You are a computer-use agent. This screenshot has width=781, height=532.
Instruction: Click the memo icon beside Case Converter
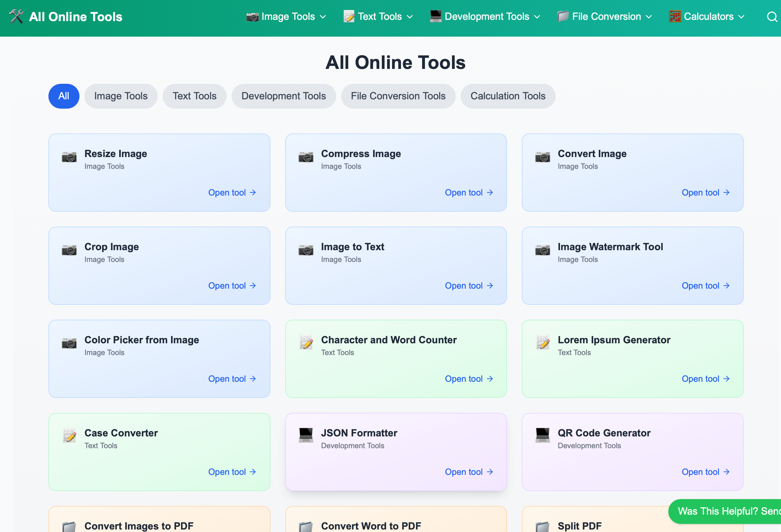click(69, 435)
